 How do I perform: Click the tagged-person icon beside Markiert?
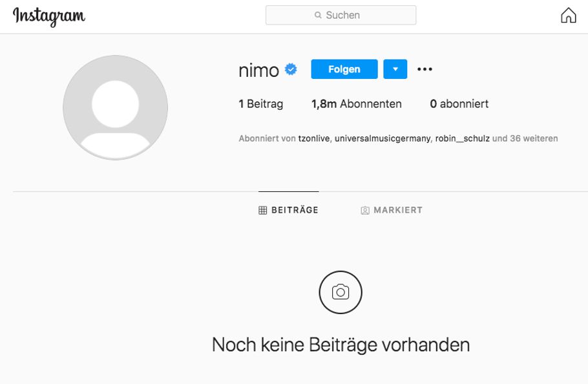coord(365,210)
